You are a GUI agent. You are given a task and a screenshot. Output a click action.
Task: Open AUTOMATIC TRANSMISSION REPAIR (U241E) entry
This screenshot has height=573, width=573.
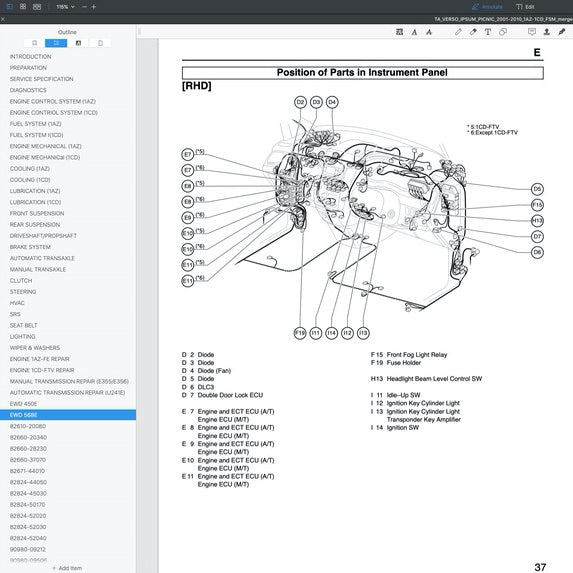click(x=67, y=393)
